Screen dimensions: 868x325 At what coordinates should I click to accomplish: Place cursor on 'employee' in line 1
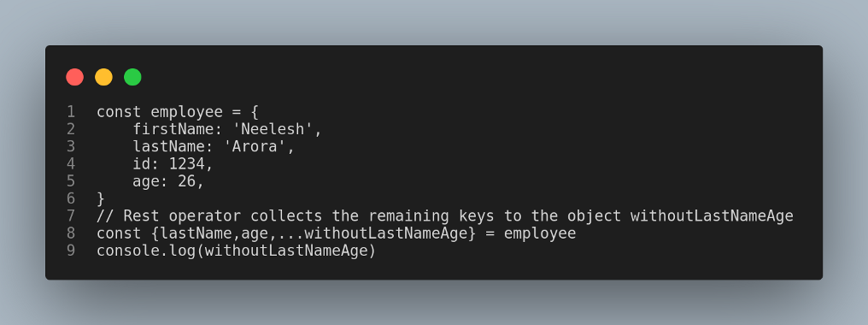pyautogui.click(x=186, y=113)
